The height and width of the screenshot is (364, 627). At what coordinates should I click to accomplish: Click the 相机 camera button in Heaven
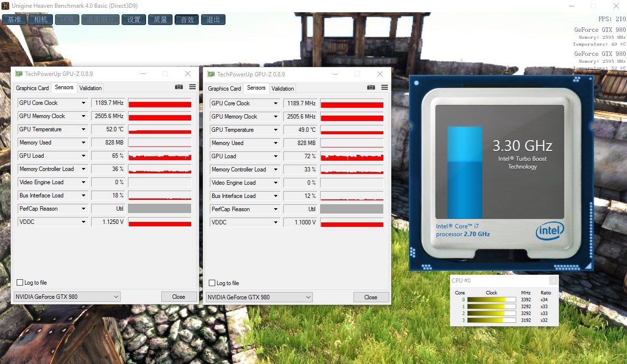pyautogui.click(x=41, y=20)
